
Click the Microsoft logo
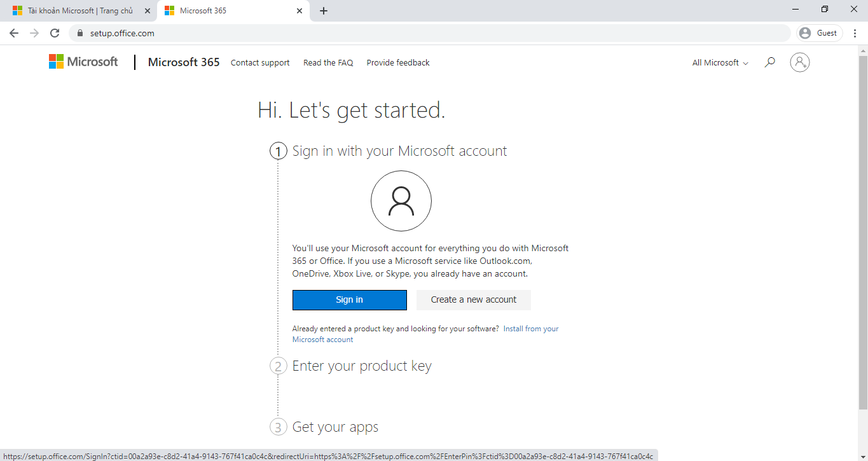click(x=83, y=61)
